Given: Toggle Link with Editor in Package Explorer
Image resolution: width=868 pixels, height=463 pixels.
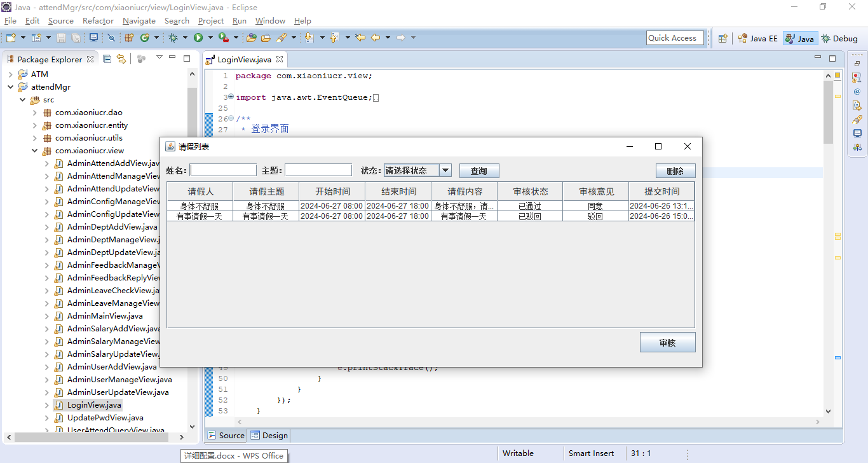Looking at the screenshot, I should [121, 59].
